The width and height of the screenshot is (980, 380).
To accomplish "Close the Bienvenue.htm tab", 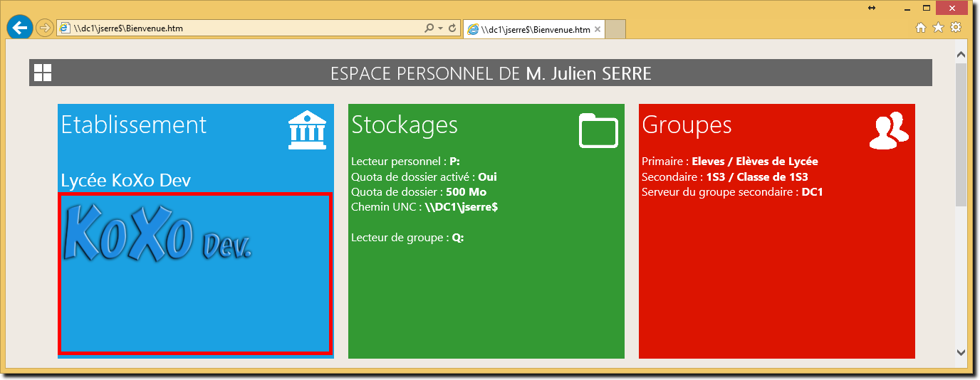I will 598,30.
